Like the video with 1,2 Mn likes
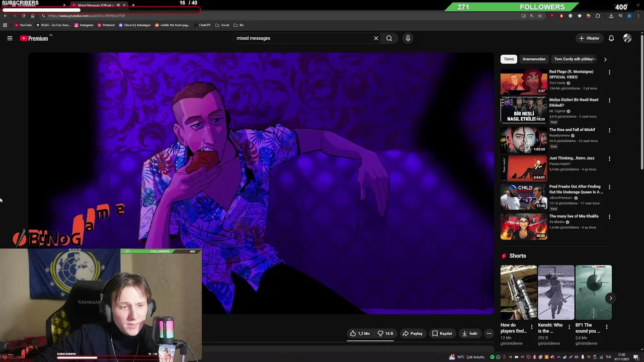 tap(360, 333)
